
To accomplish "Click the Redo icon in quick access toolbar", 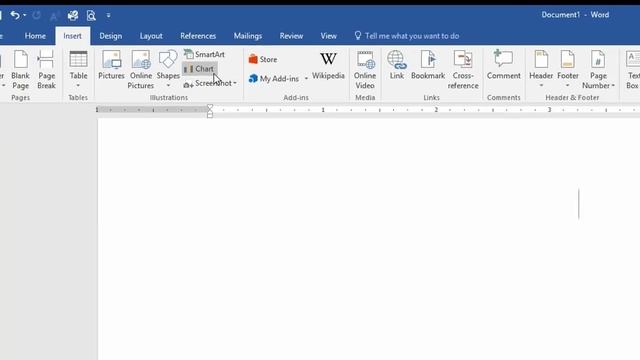I will pos(36,16).
